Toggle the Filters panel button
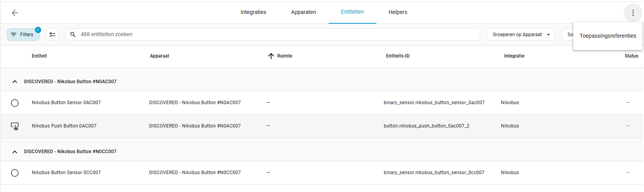The height and width of the screenshot is (192, 644). (x=23, y=35)
